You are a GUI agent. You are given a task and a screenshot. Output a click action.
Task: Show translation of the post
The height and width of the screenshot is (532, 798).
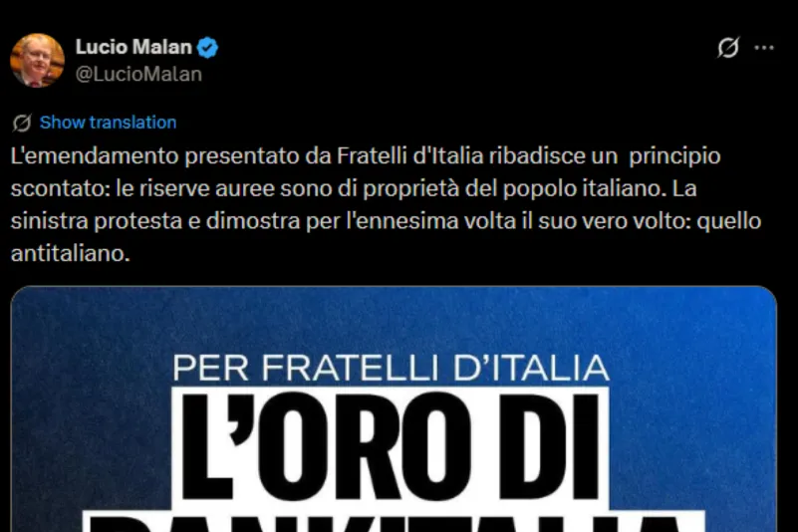(x=108, y=123)
